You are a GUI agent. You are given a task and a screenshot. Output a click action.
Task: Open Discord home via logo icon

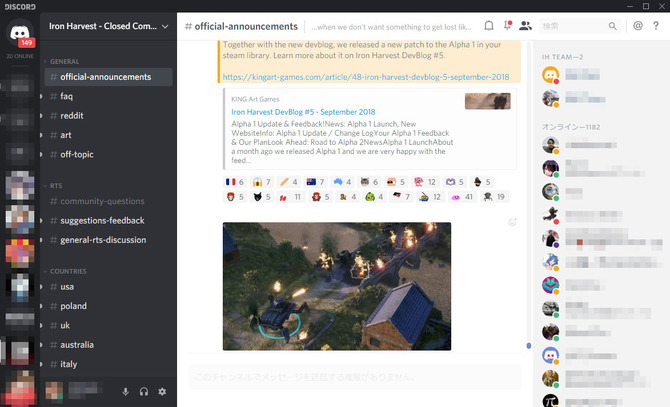(20, 33)
